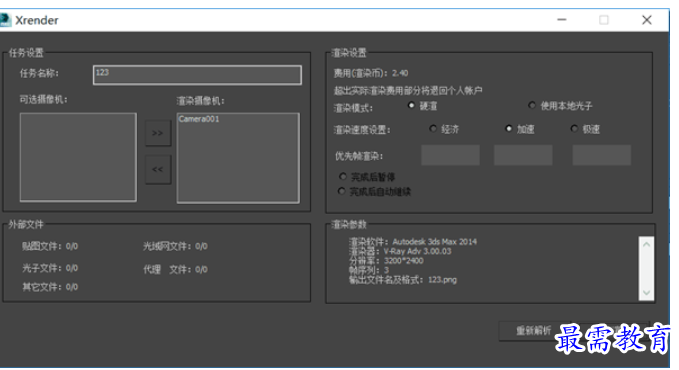Click the 费用(渲染币): 2.40 text
Screen dimensions: 679x370
coord(371,73)
